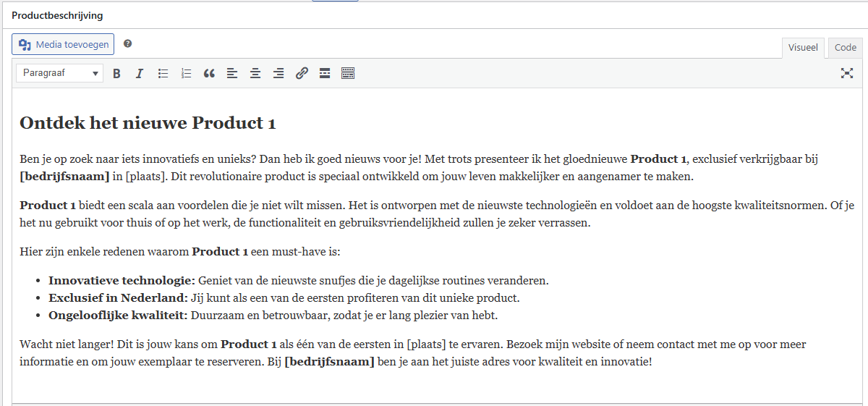The image size is (868, 406).
Task: Click the heading 'Ontdek het nieuwe Product 1'
Action: point(148,123)
